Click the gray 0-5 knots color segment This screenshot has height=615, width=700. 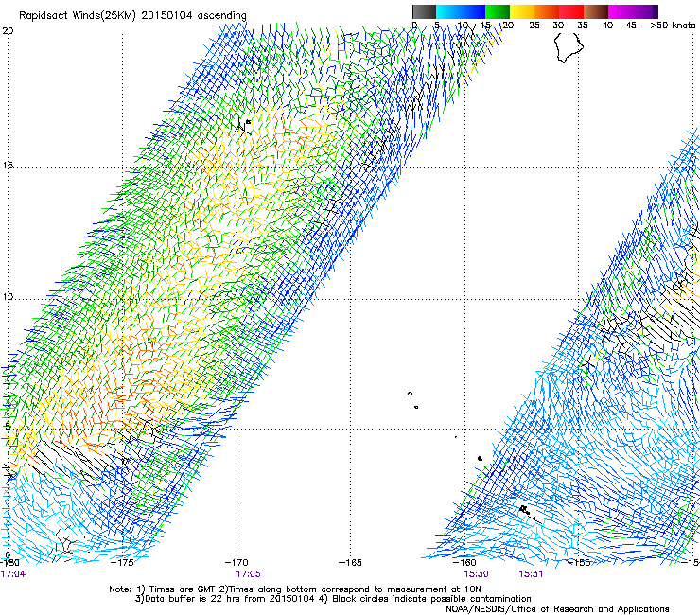424,11
